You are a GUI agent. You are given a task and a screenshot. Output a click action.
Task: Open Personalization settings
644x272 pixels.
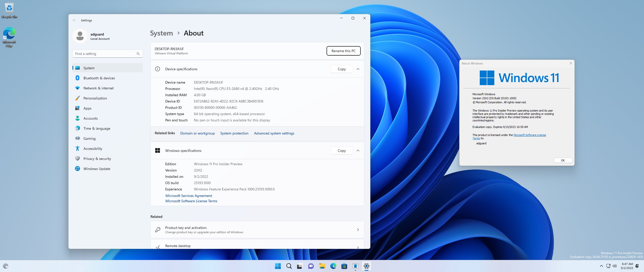[x=95, y=98]
